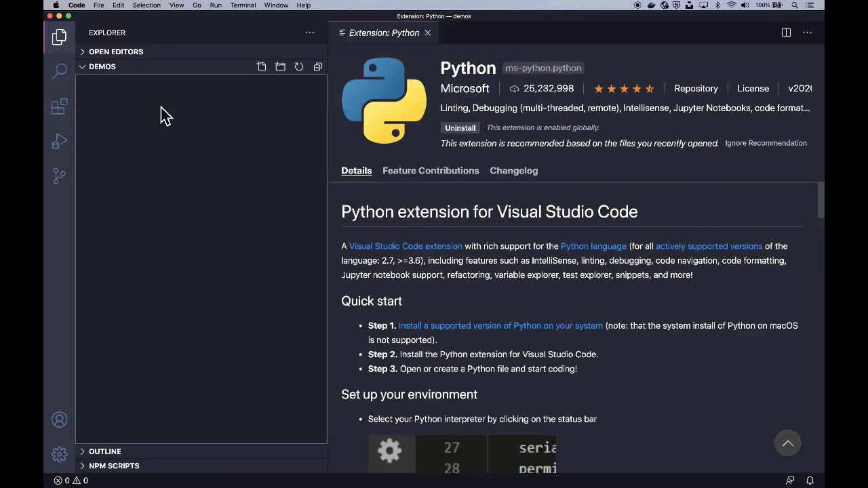
Task: Switch to the Details tab
Action: tap(357, 171)
